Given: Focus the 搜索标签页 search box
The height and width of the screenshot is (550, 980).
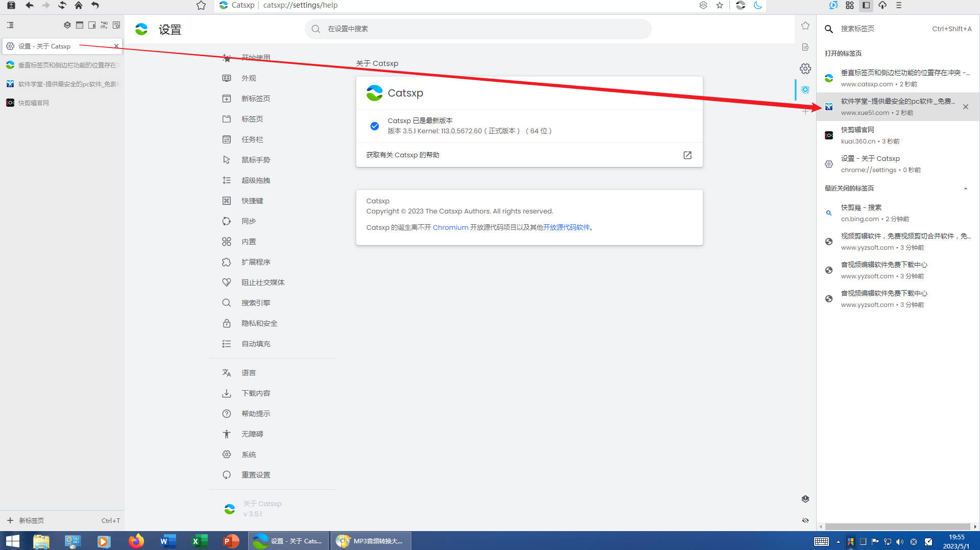Looking at the screenshot, I should click(x=898, y=29).
